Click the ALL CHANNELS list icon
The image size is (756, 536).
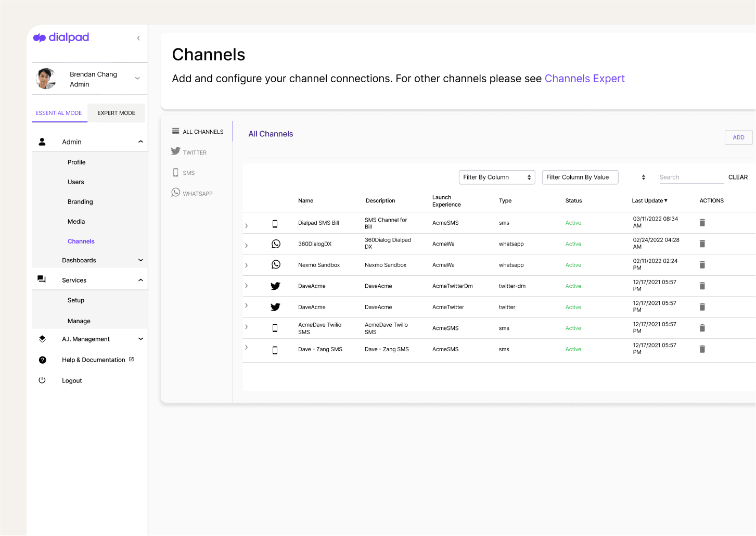(x=175, y=131)
